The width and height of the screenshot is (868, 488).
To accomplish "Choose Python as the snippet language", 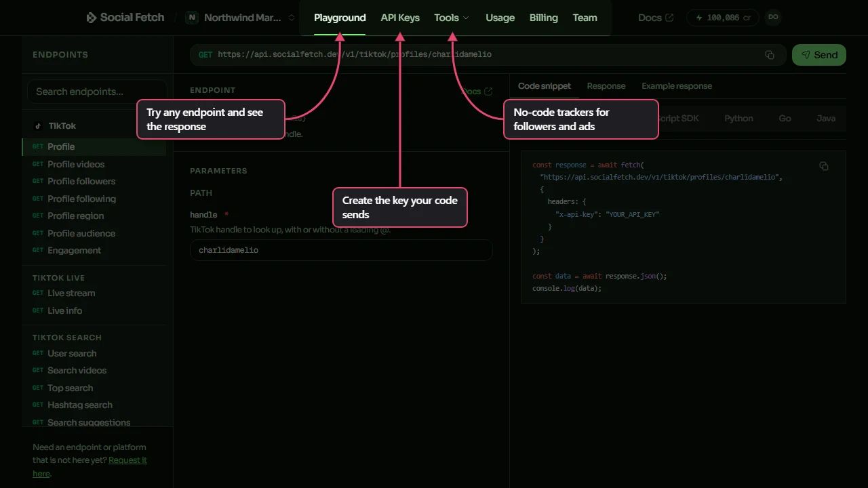I will (x=738, y=119).
